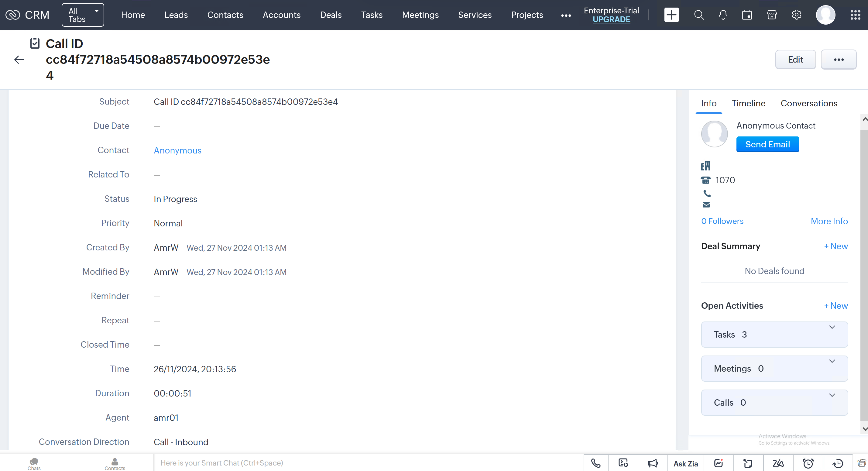The width and height of the screenshot is (868, 471).
Task: Open the Deals module
Action: pos(331,15)
